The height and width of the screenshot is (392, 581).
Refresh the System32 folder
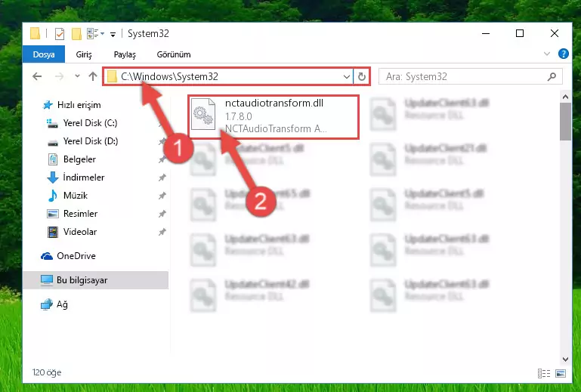click(362, 77)
